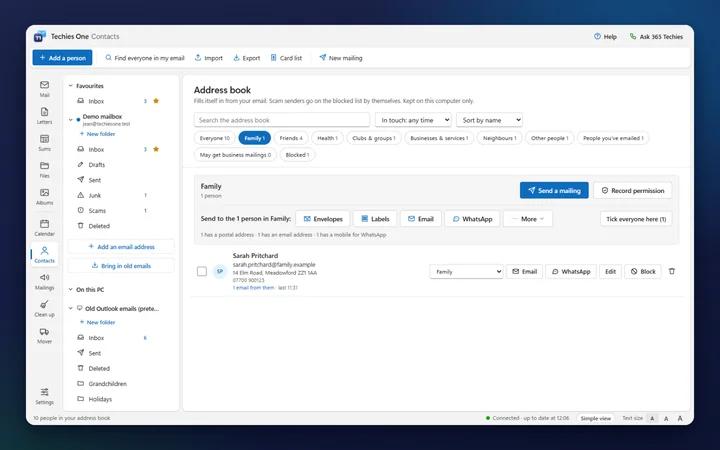This screenshot has height=450, width=720.
Task: Open the Albums section in sidebar
Action: point(45,197)
